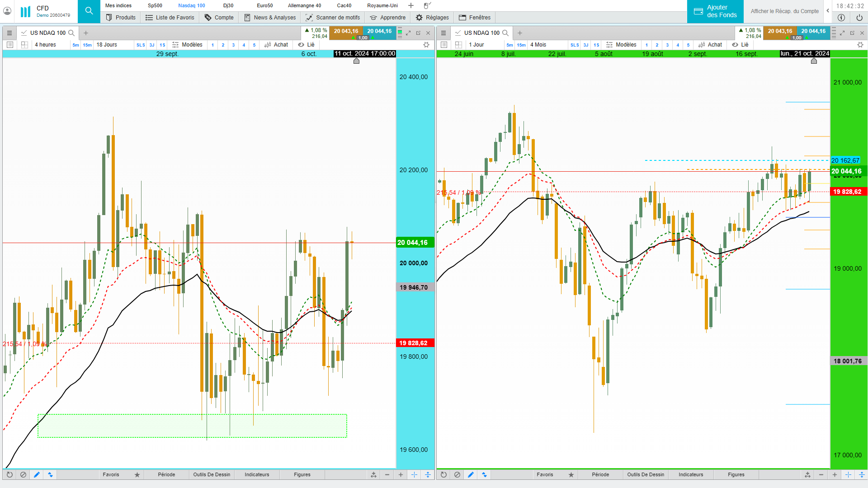The width and height of the screenshot is (868, 488).
Task: Click the clear drawings icon on right chart
Action: (457, 474)
